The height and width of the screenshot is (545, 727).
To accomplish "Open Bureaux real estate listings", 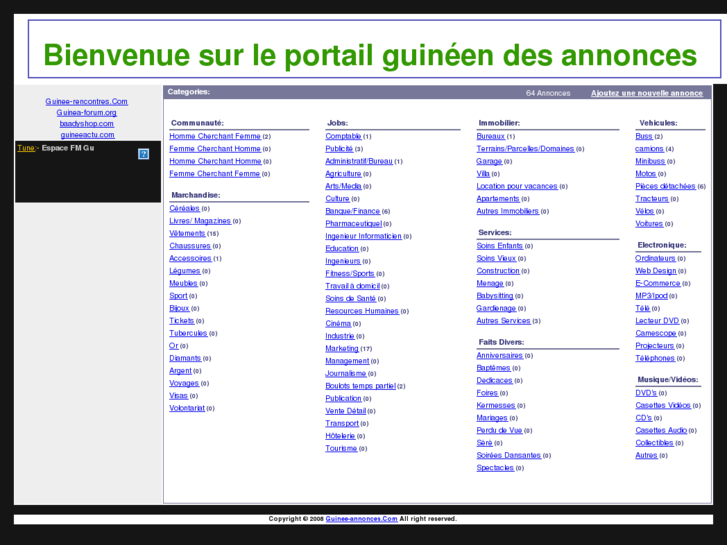I will click(x=491, y=136).
